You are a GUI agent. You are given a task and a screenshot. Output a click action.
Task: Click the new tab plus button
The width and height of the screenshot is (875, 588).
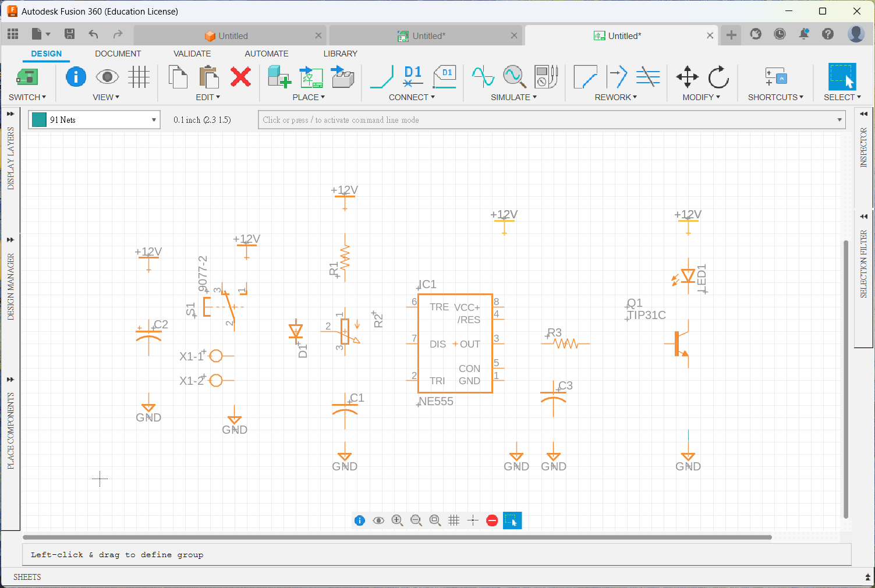point(731,35)
